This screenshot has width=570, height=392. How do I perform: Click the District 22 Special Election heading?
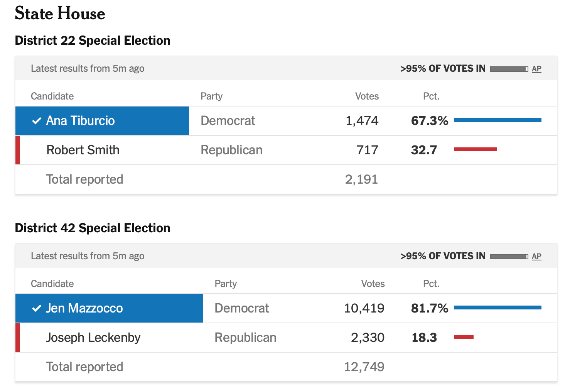pos(93,41)
